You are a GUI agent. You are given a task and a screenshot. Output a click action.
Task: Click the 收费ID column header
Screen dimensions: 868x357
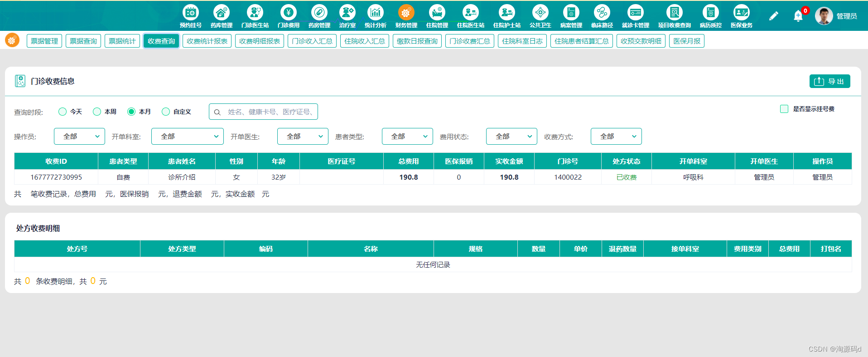56,161
